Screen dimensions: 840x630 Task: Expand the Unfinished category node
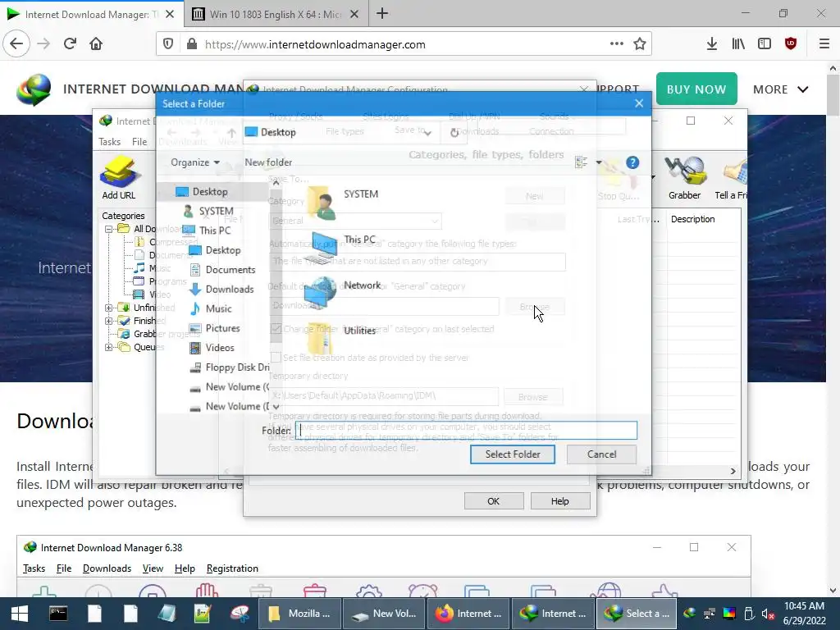click(x=109, y=308)
